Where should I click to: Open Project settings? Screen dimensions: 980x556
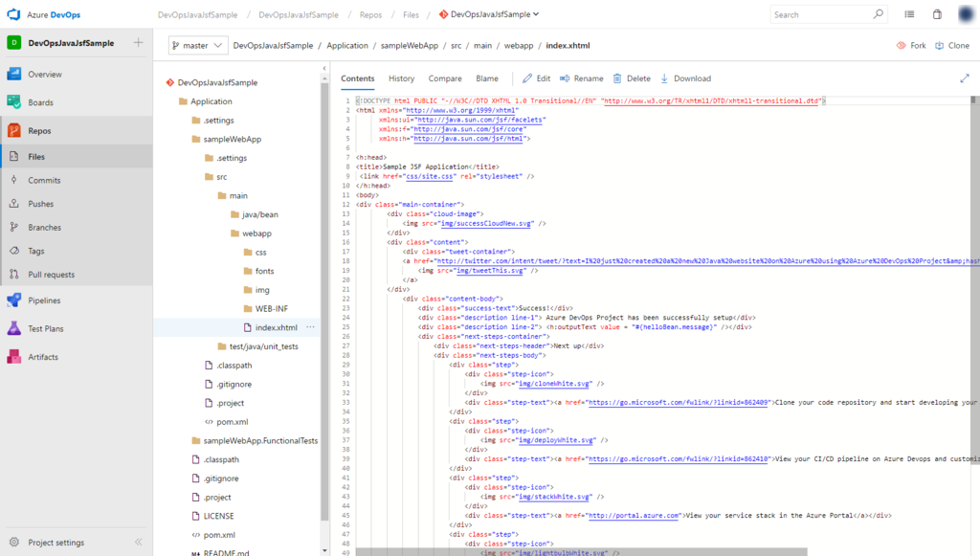56,543
